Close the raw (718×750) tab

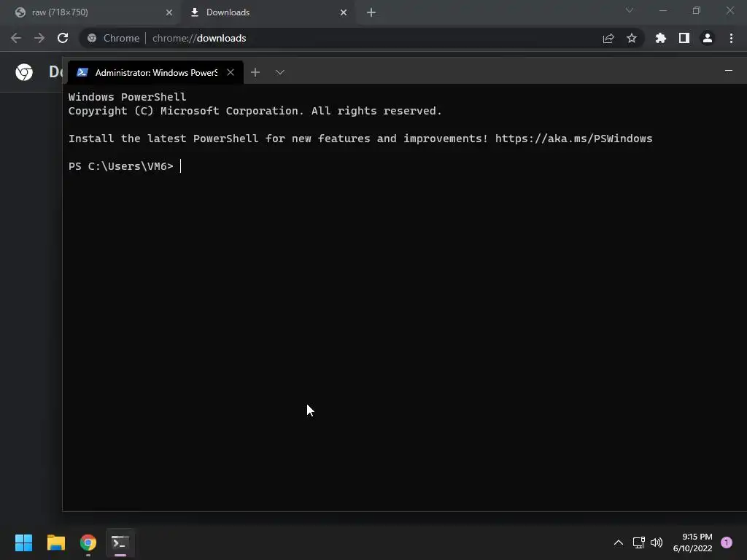point(169,12)
